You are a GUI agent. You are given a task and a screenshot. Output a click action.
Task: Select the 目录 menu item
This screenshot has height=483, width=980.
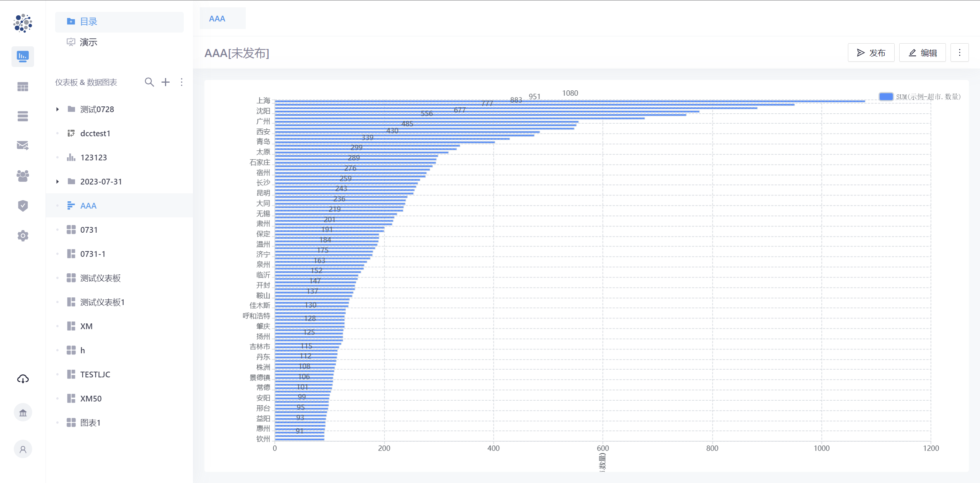tap(119, 22)
